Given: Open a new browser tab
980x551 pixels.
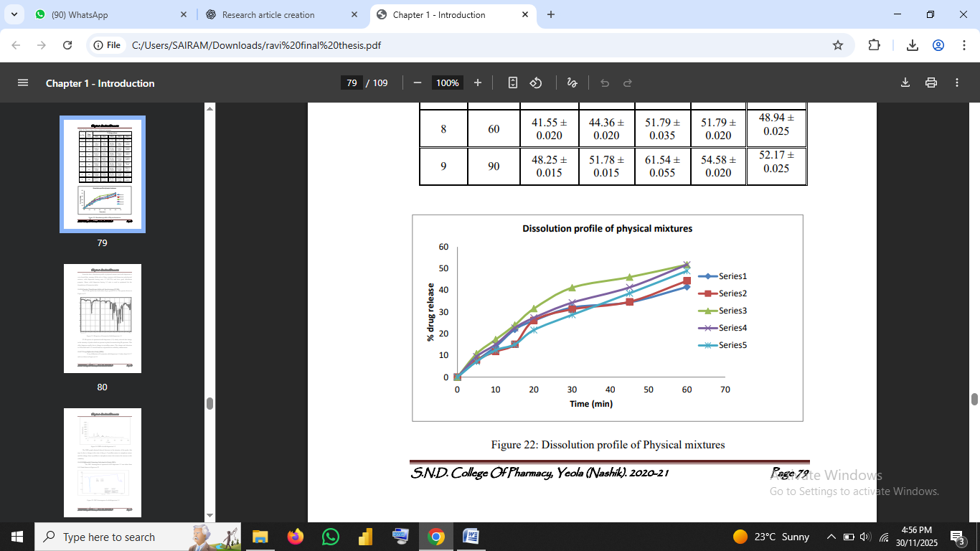Looking at the screenshot, I should point(551,14).
